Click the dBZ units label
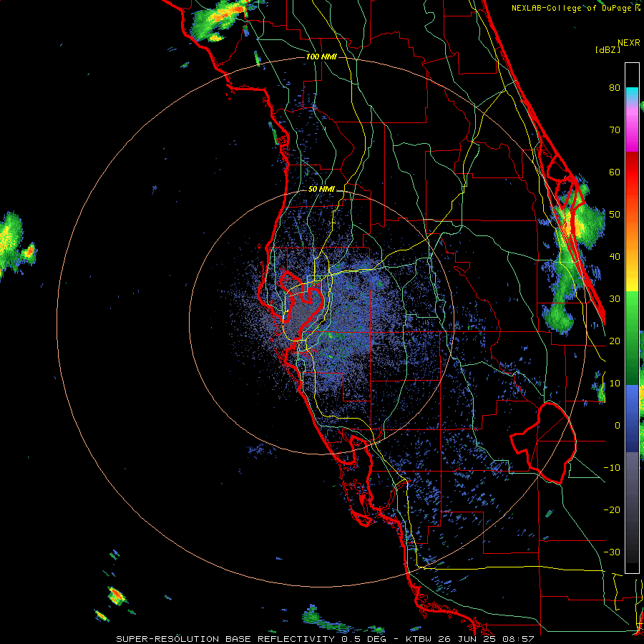 tap(608, 49)
